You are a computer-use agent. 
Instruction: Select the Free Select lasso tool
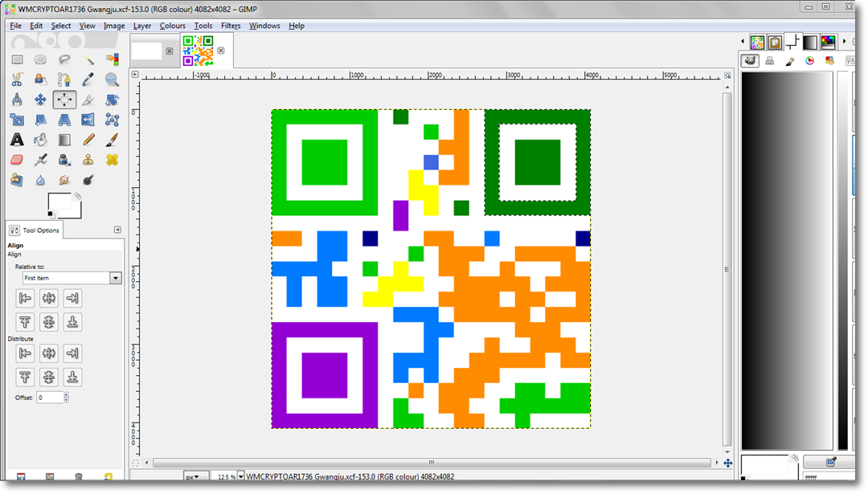click(x=64, y=59)
